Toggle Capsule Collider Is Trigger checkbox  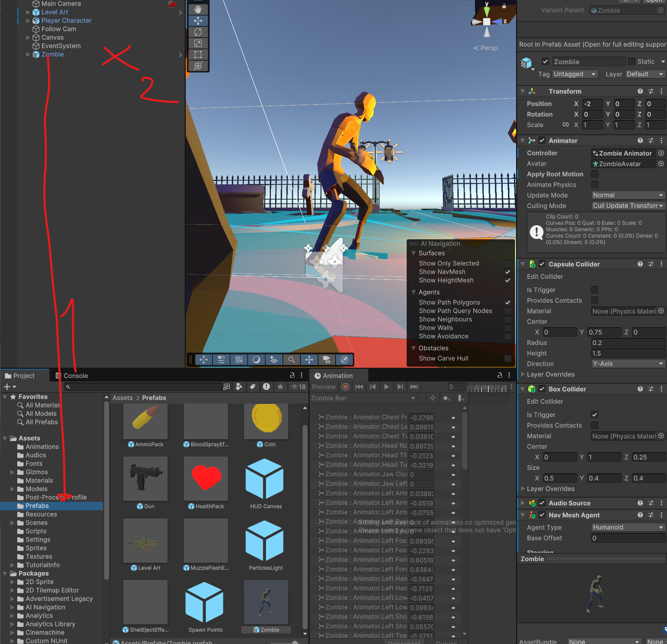595,290
